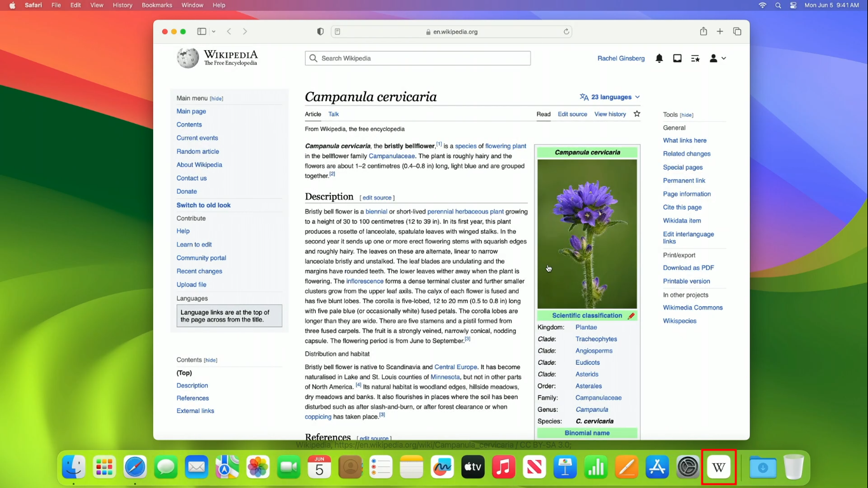Switch to the Talk tab

click(x=334, y=114)
